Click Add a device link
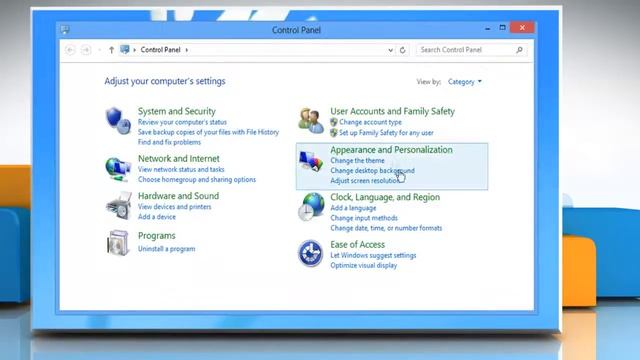 point(157,217)
